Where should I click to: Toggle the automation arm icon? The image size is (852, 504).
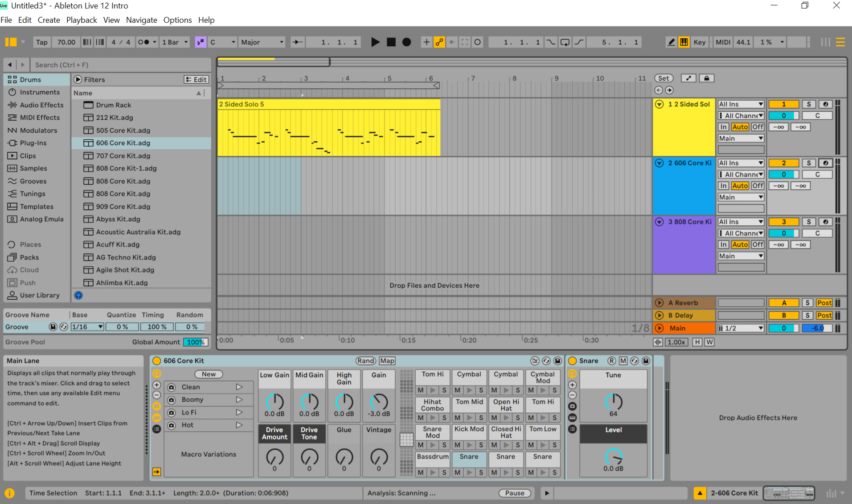click(439, 42)
